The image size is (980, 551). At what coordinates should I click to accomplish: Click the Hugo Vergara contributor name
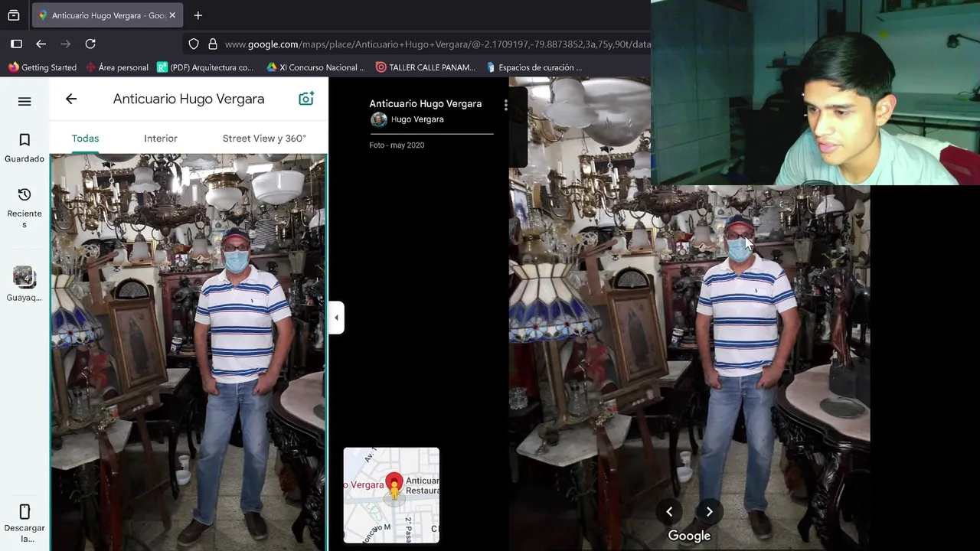coord(417,119)
